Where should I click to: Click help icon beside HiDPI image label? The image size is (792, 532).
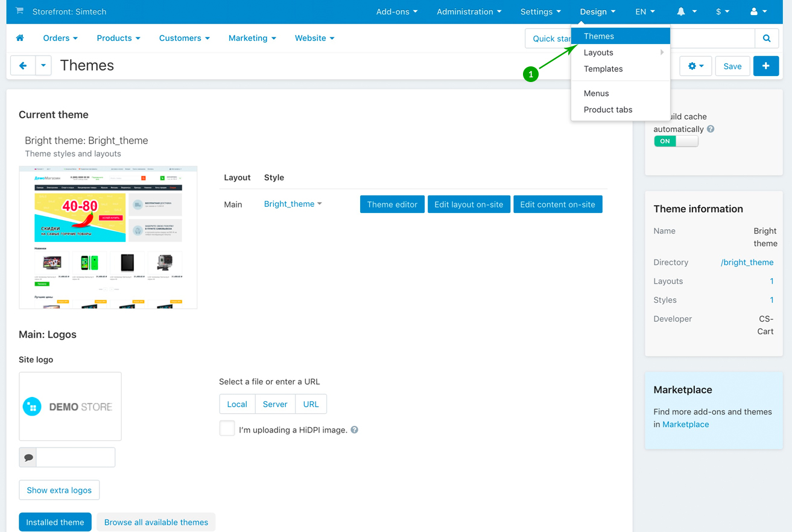355,430
